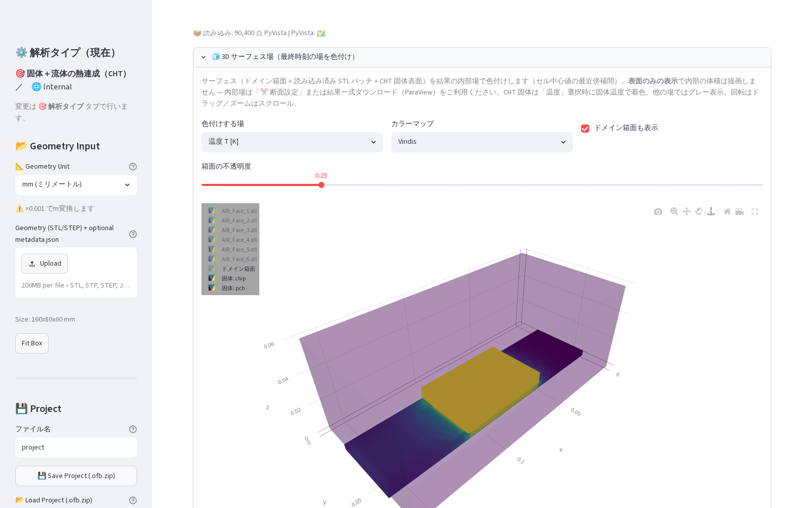Select the Zoom tool in plot toolbar

[x=674, y=211]
